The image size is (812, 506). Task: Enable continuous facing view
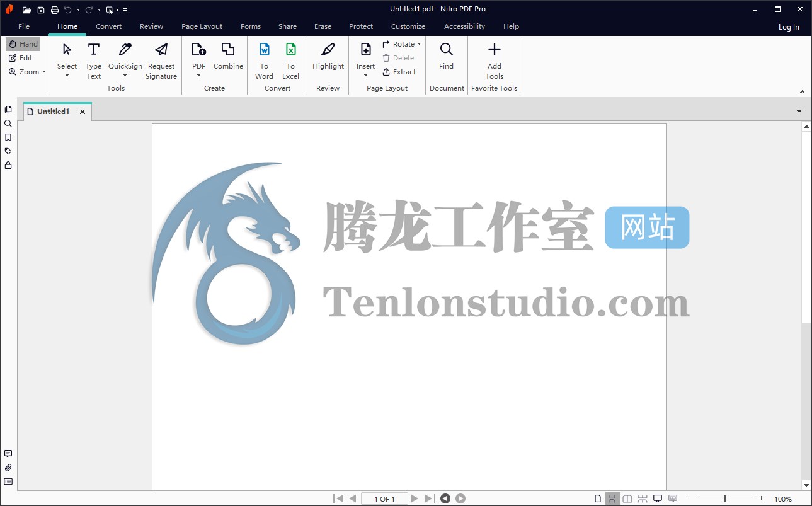tap(643, 498)
